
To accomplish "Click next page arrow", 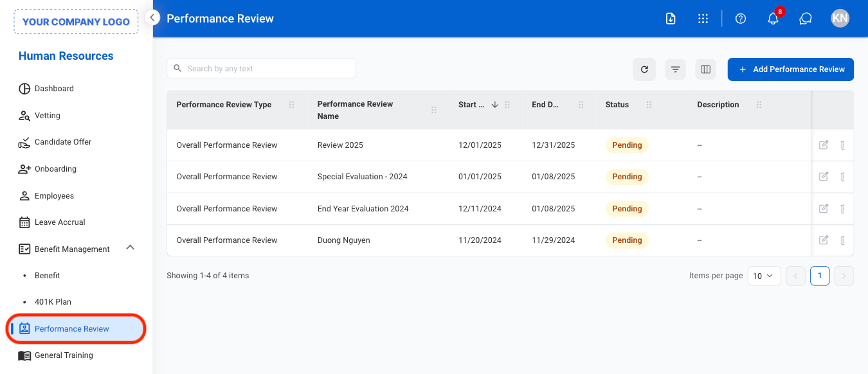I will (x=844, y=276).
